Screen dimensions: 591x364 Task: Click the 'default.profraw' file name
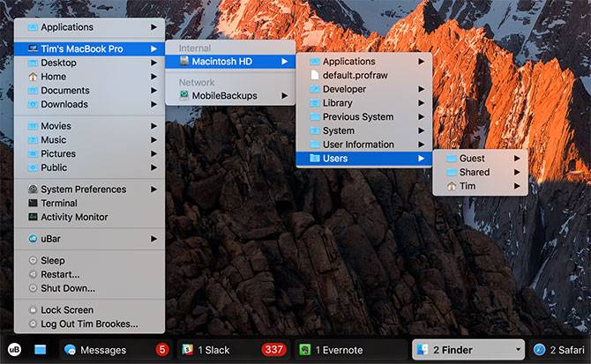355,75
